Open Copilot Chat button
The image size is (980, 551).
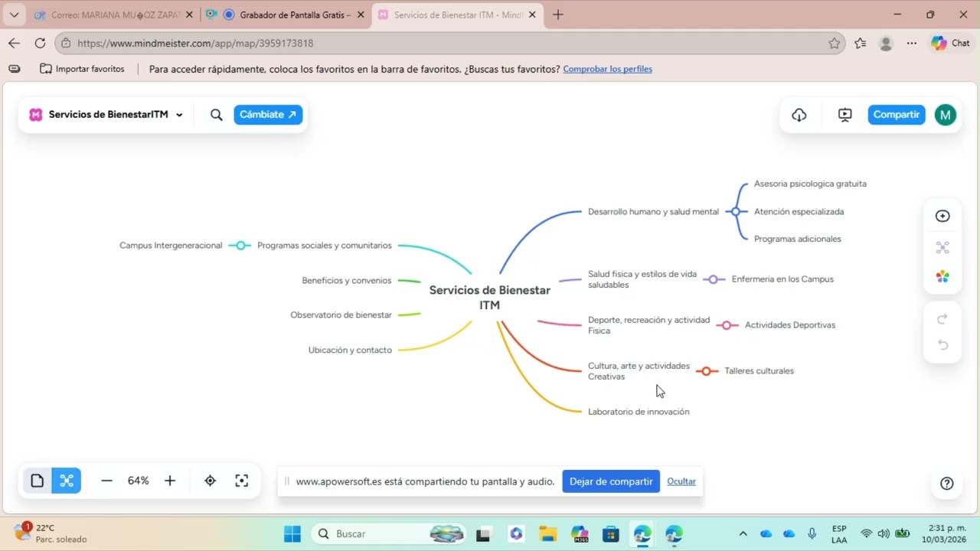click(950, 44)
